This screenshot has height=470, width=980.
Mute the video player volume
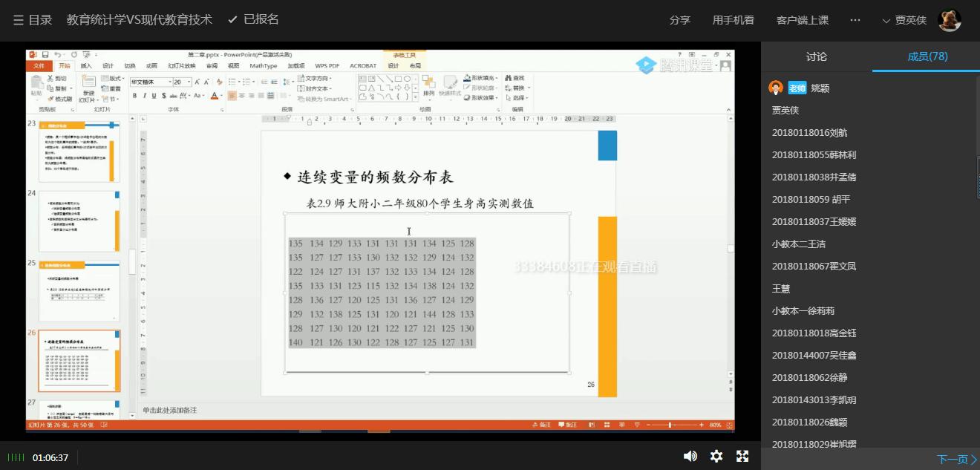690,457
